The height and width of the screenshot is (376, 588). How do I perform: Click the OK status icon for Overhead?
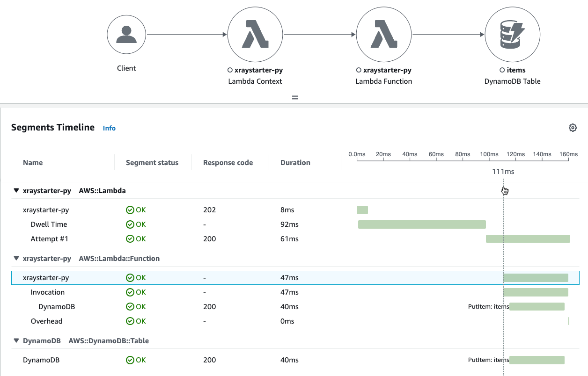(x=130, y=321)
